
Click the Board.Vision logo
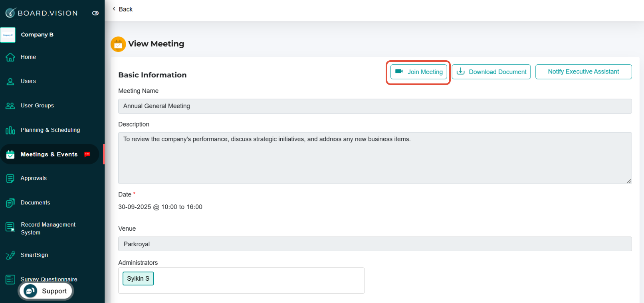(x=42, y=13)
